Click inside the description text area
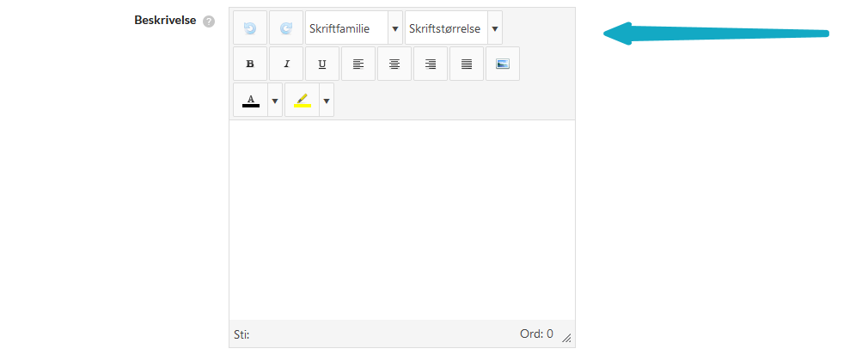Screen dimensions: 868x355 401,219
